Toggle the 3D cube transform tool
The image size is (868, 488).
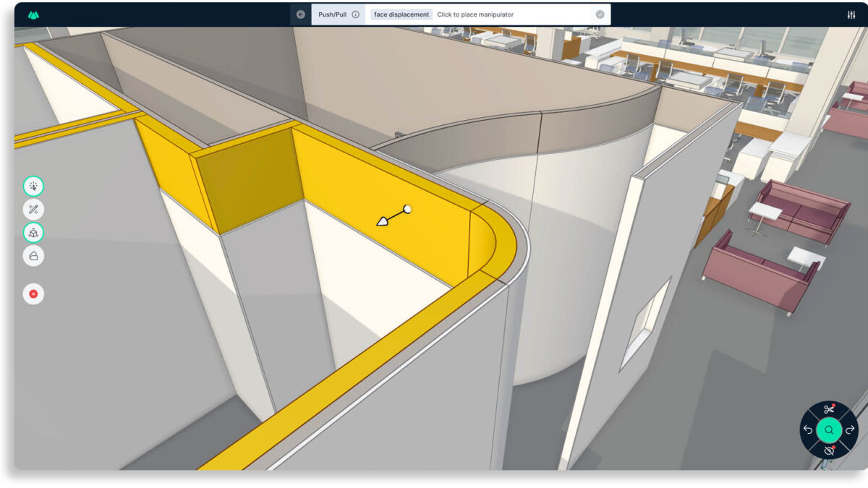coord(33,233)
